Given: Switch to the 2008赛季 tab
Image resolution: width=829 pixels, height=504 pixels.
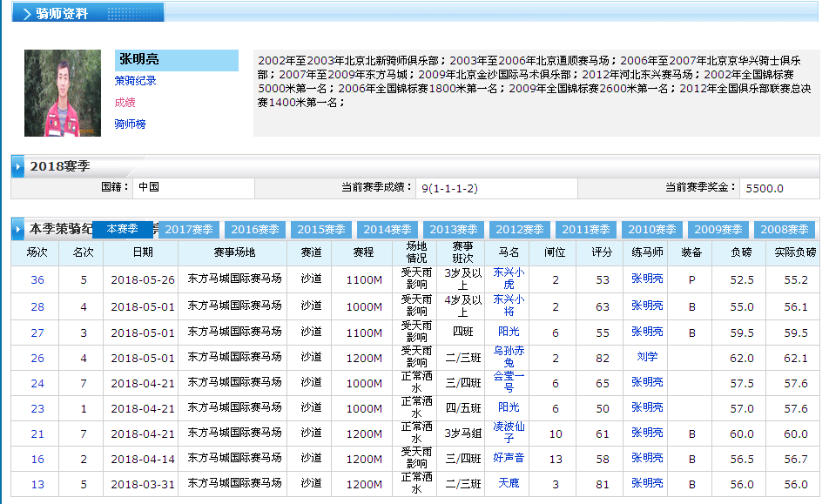Looking at the screenshot, I should pos(785,230).
